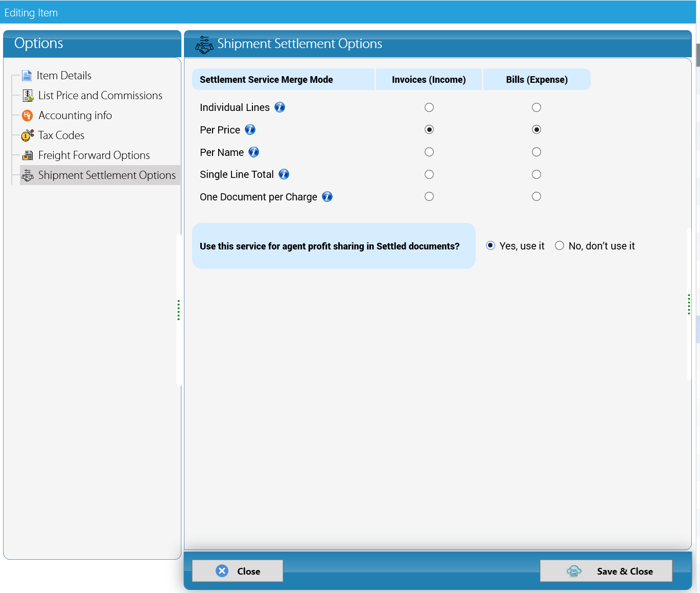Viewport: 700px width, 593px height.
Task: Select Per Name for Bills (Expense)
Action: 536,152
